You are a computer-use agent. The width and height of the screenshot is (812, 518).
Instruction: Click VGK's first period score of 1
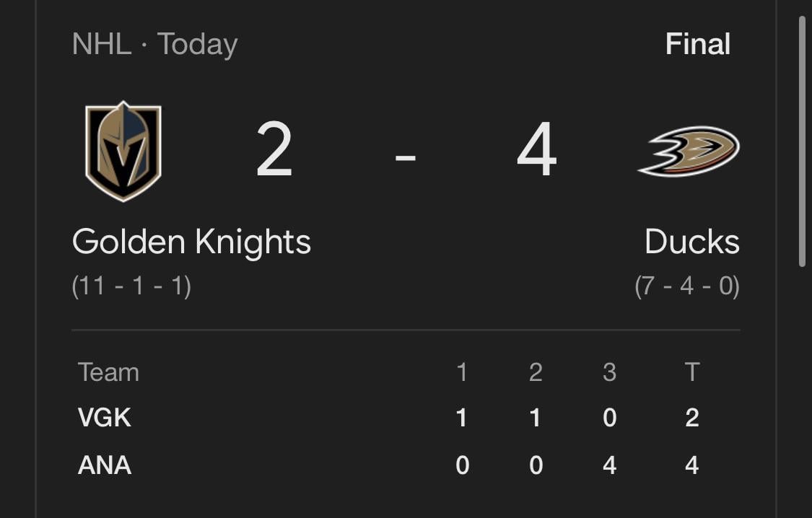pyautogui.click(x=462, y=418)
